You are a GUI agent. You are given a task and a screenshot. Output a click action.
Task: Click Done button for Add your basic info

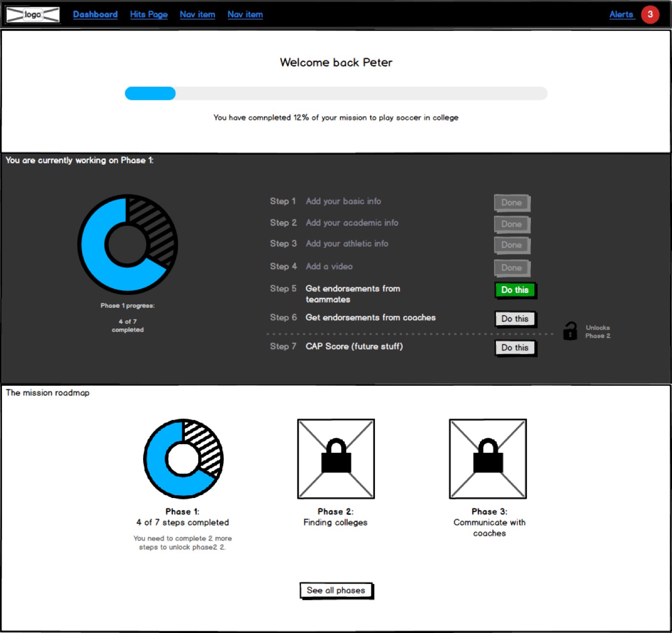(x=512, y=203)
